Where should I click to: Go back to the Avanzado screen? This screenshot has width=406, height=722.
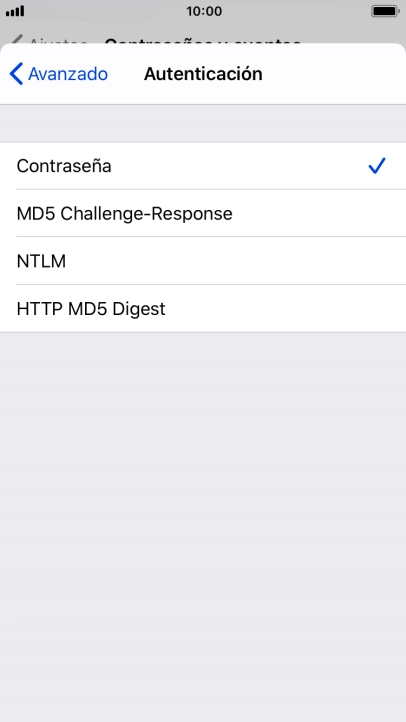(x=58, y=74)
